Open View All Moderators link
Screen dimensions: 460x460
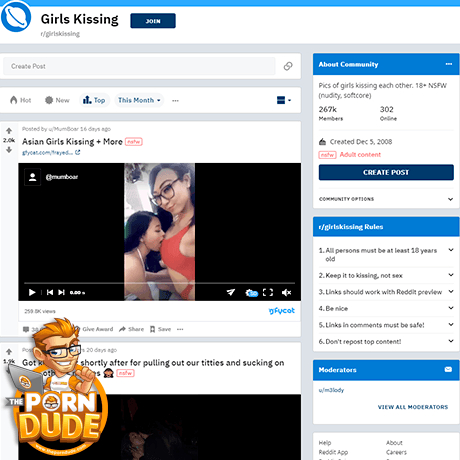point(413,407)
